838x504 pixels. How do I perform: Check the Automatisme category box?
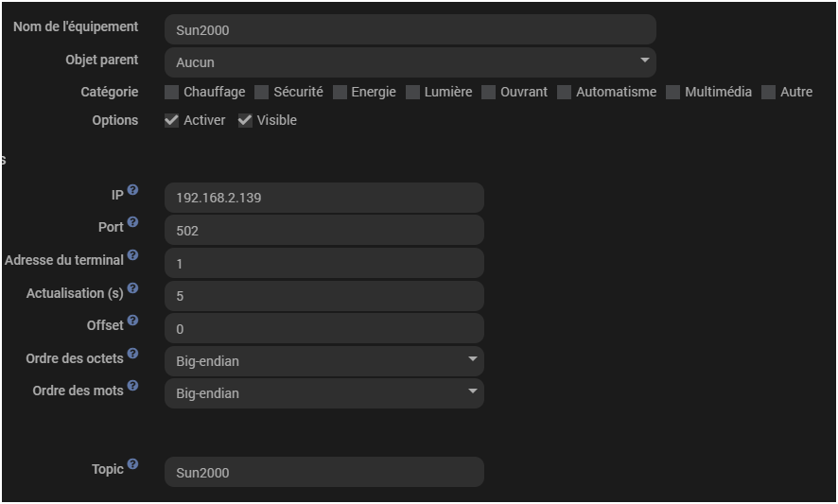click(x=564, y=92)
